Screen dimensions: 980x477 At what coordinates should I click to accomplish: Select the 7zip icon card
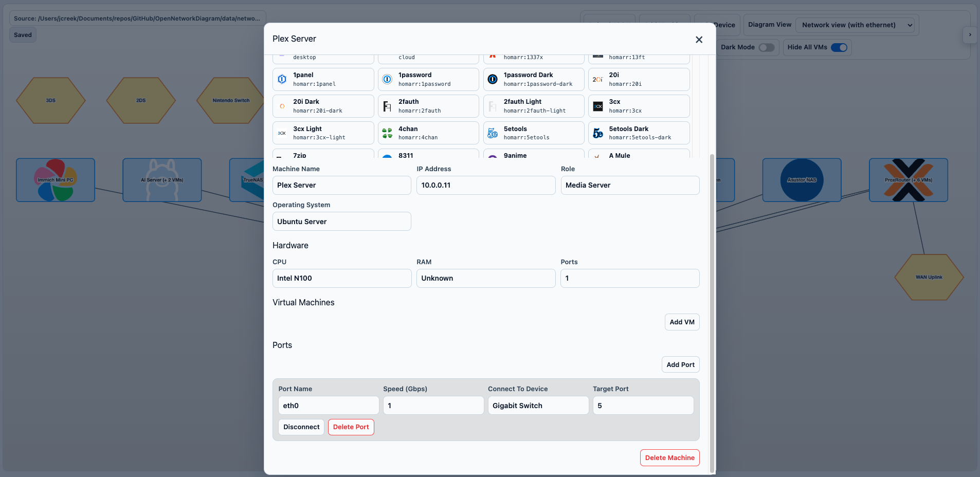tap(323, 153)
